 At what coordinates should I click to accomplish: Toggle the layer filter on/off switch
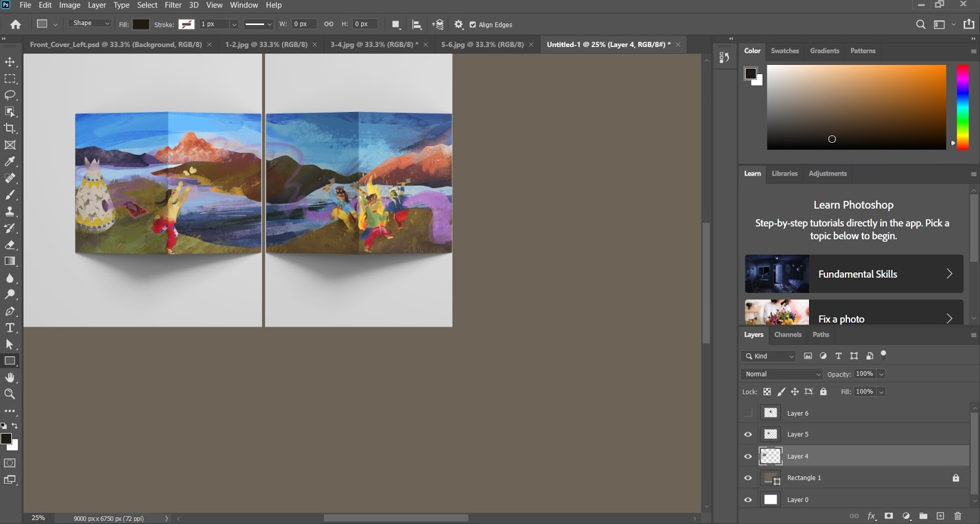click(x=883, y=354)
